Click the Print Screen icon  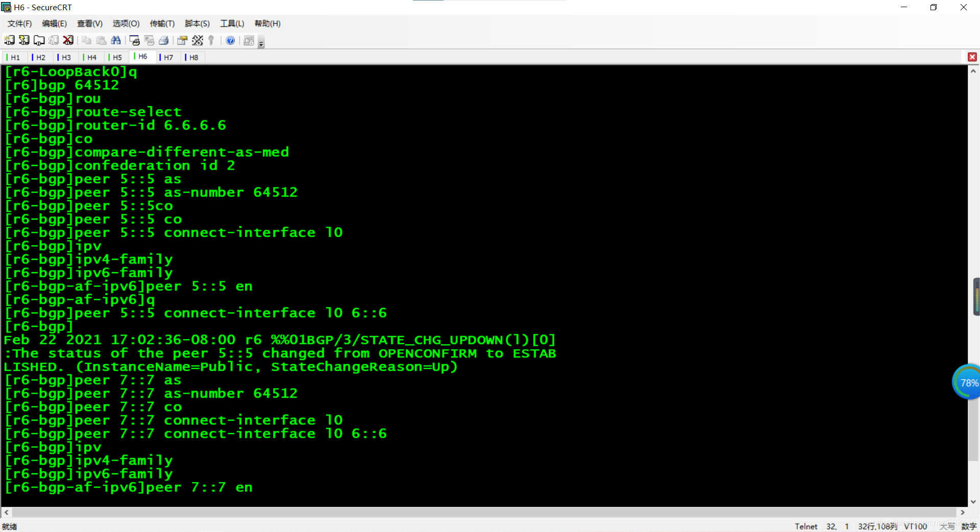pos(135,40)
